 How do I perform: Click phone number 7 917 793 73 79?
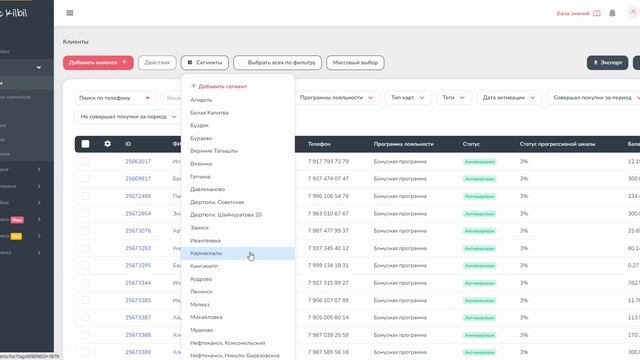(328, 162)
